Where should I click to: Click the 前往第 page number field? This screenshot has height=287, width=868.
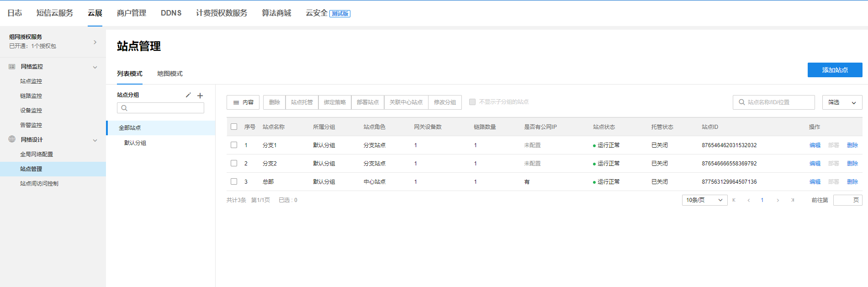point(847,200)
